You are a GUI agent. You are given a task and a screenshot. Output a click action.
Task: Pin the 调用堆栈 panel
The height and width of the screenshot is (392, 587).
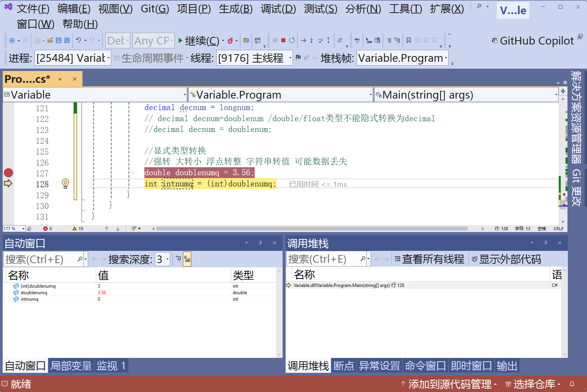coord(546,243)
